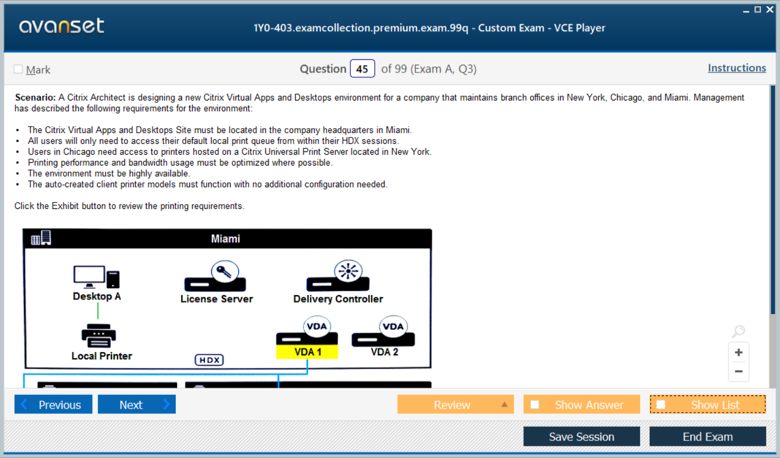Toggle the Show Answer checkbox
Image resolution: width=780 pixels, height=458 pixels.
pos(535,404)
